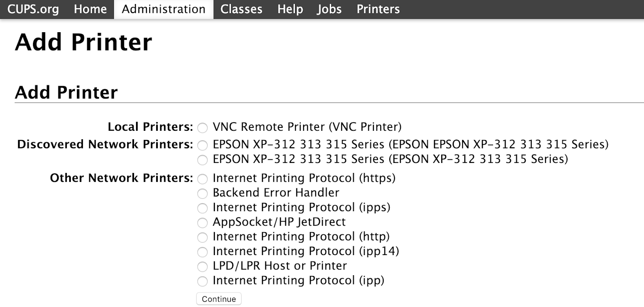Select AppSocket/HP JetDirect radio button
This screenshot has height=307, width=644.
[202, 223]
